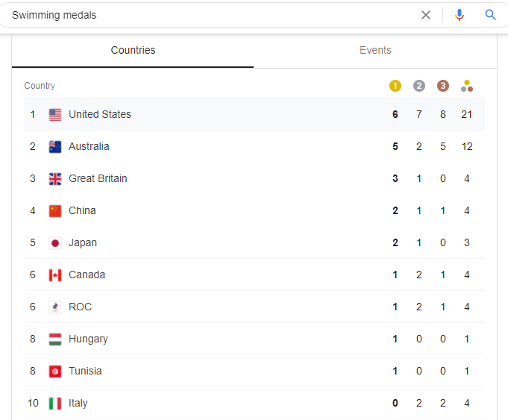The image size is (508, 420).
Task: Click the total medals column icon
Action: click(x=467, y=86)
